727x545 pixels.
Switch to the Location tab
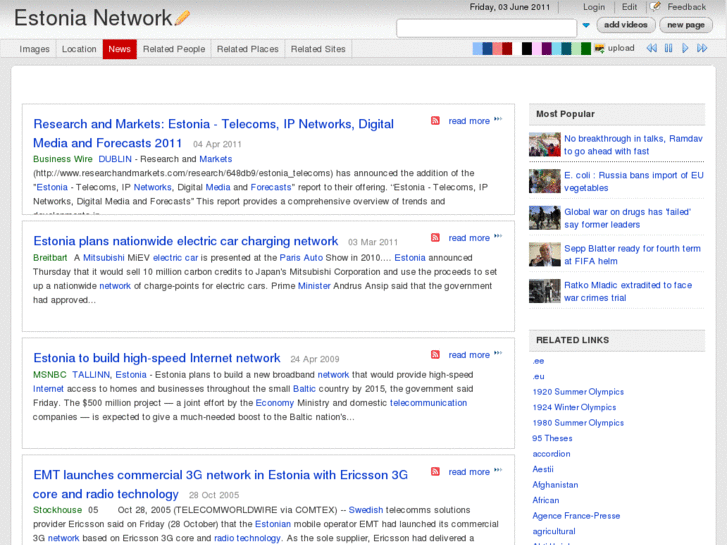click(x=79, y=49)
